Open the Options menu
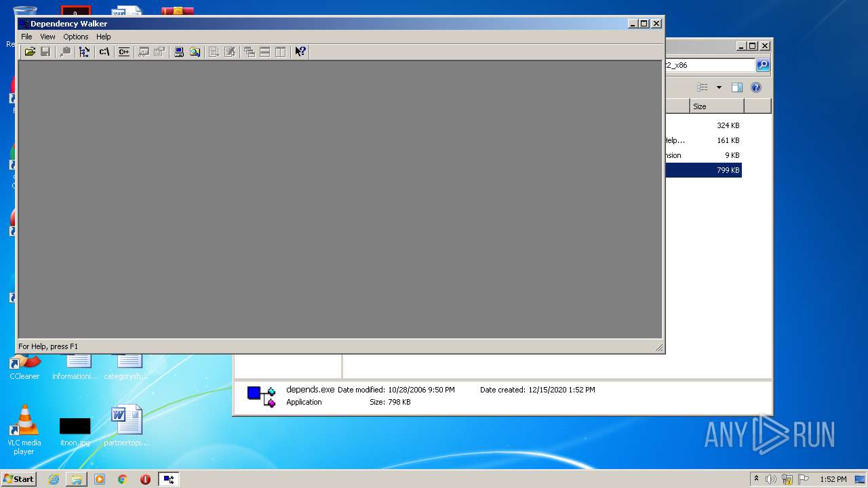 point(76,37)
